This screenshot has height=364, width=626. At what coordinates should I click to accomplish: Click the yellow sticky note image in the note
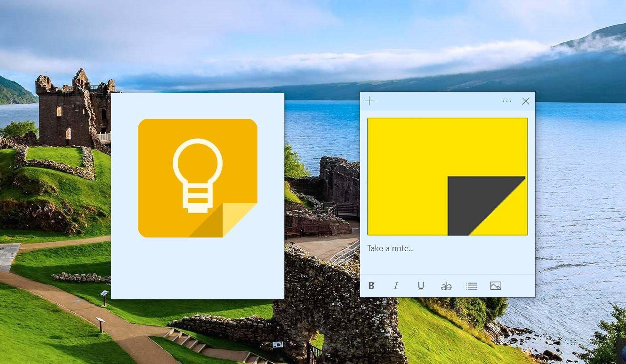(448, 176)
